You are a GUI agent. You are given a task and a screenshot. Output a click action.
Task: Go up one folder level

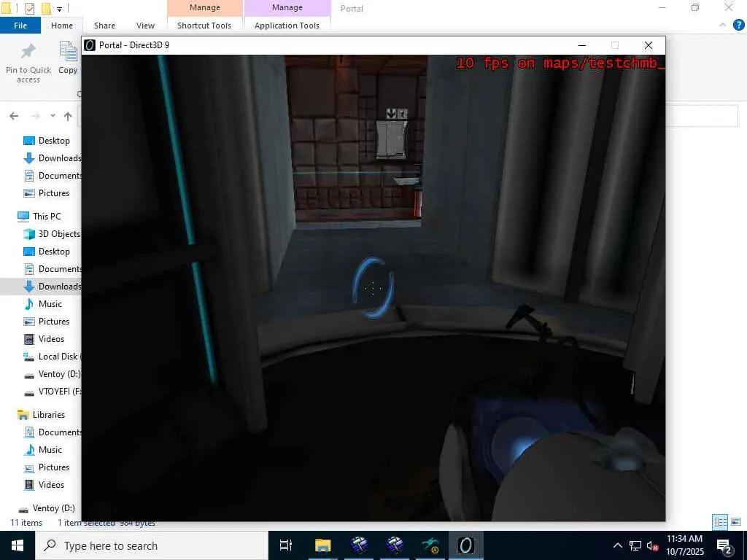[x=68, y=116]
